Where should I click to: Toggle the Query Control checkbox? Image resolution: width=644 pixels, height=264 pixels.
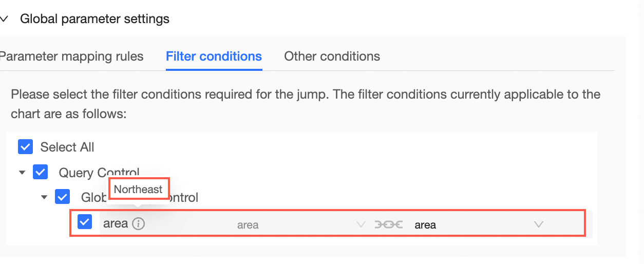41,172
